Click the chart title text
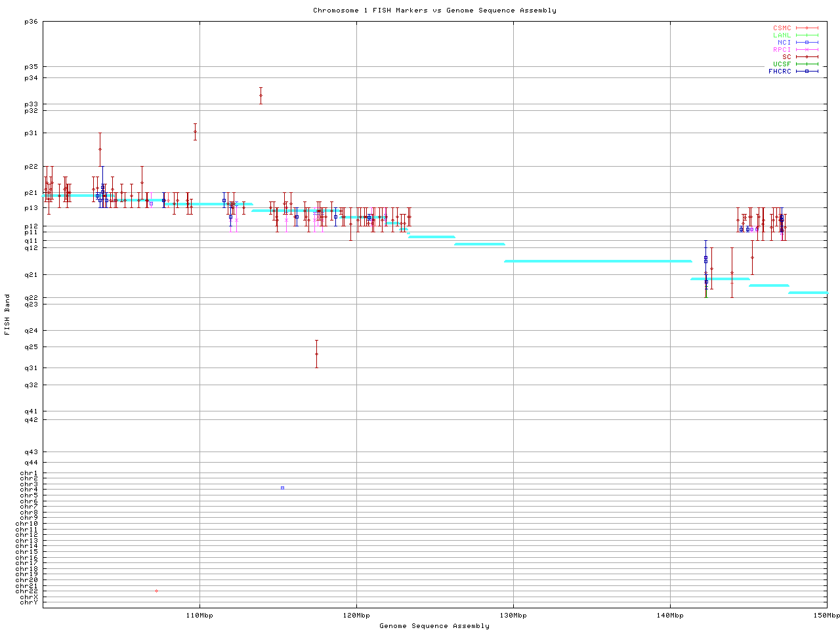840x630 pixels. tap(434, 10)
